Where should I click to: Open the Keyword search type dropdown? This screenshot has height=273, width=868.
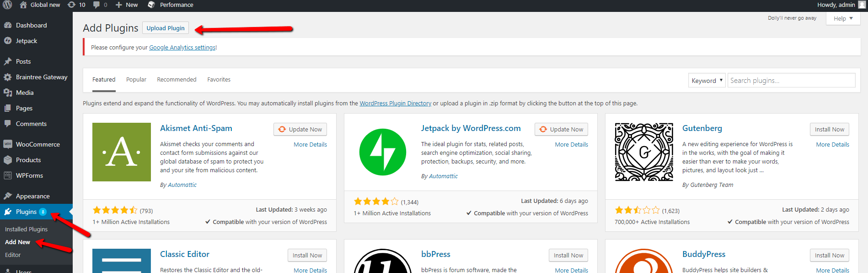tap(707, 81)
